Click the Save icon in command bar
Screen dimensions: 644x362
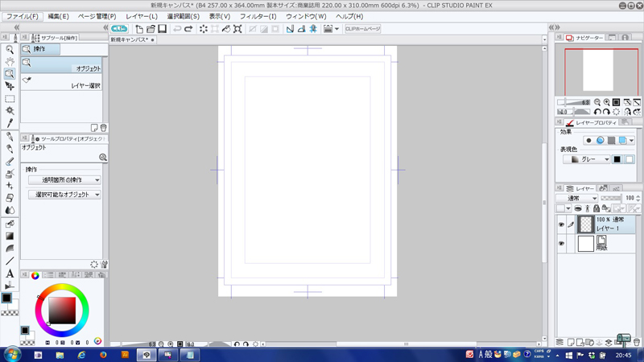pyautogui.click(x=162, y=29)
